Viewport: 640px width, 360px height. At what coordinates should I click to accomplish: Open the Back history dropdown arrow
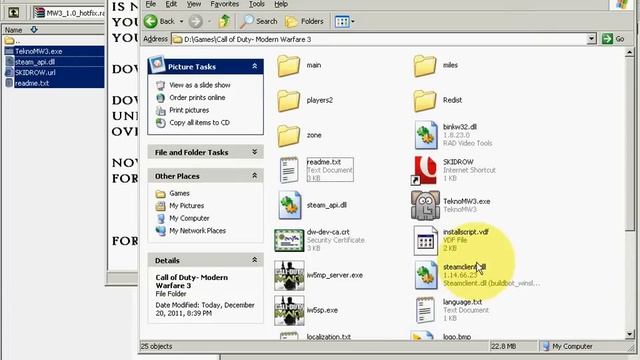coord(181,21)
